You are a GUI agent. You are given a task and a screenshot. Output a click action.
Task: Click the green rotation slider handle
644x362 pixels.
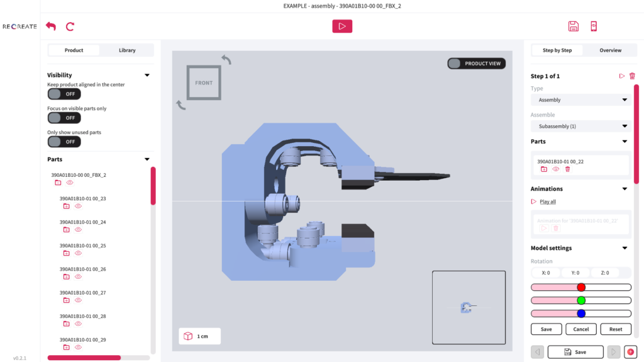pos(581,300)
